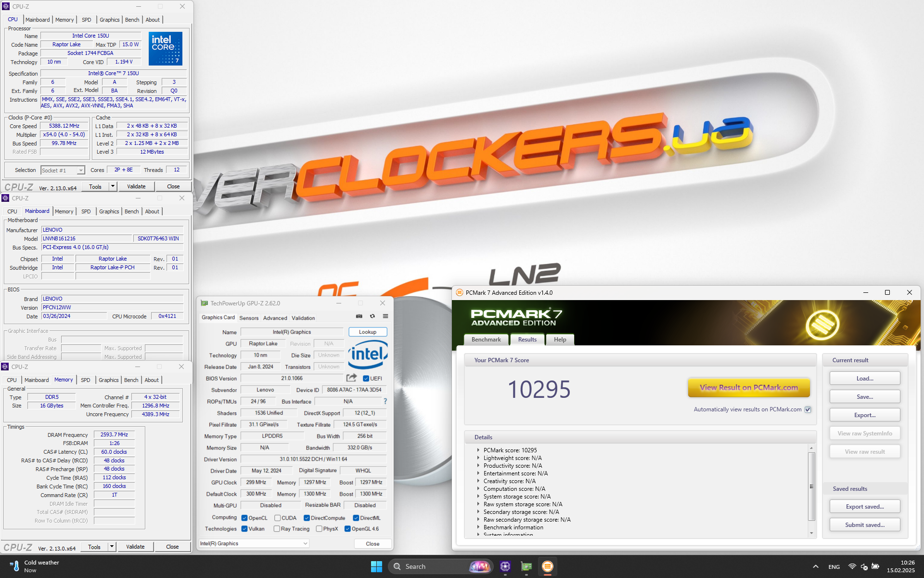Click the battery tray icon

(875, 566)
